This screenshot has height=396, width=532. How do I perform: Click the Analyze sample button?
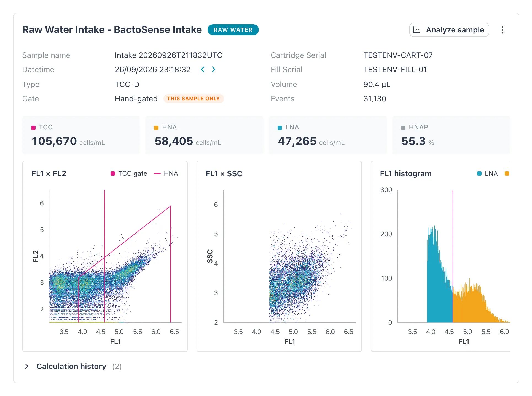[449, 30]
